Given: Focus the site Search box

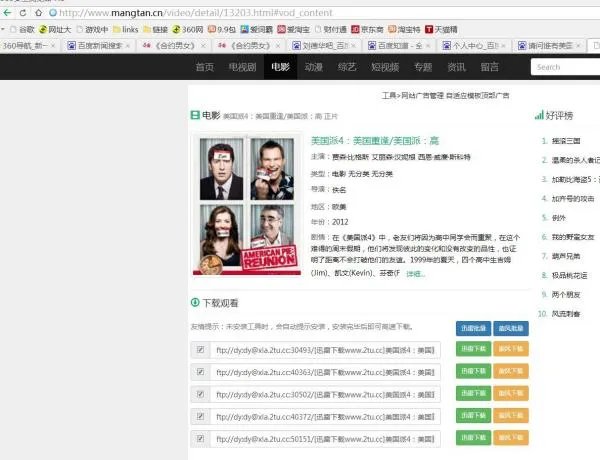Looking at the screenshot, I should pyautogui.click(x=566, y=67).
